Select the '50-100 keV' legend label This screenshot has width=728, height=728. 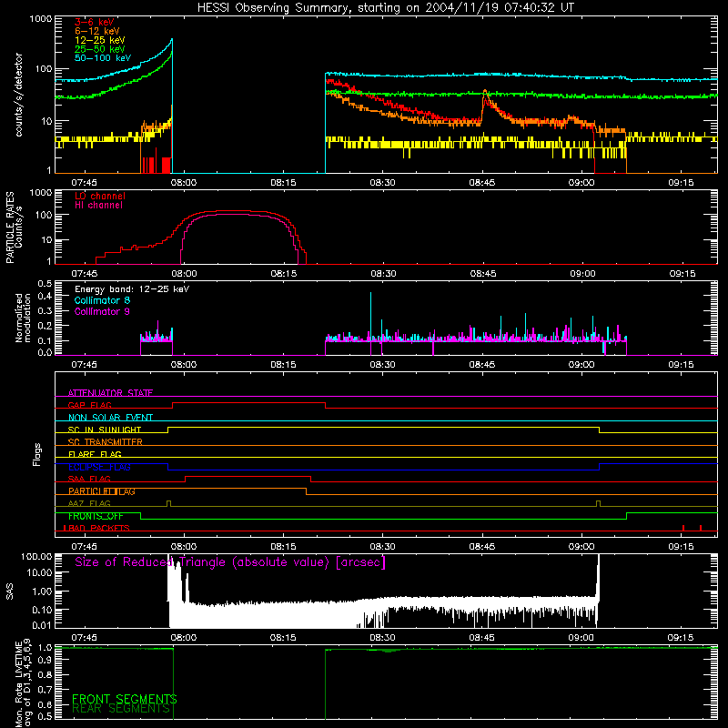(103, 58)
